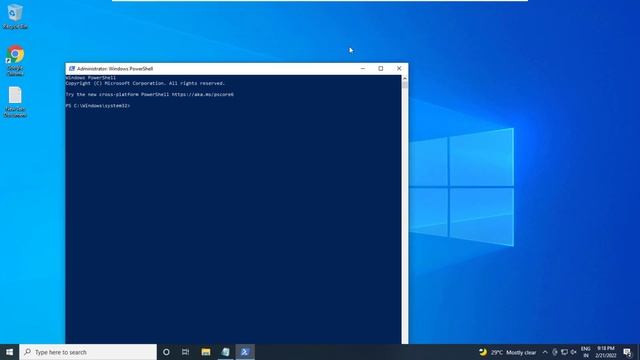Open the Windows Start menu
This screenshot has width=640, height=360.
click(x=9, y=352)
